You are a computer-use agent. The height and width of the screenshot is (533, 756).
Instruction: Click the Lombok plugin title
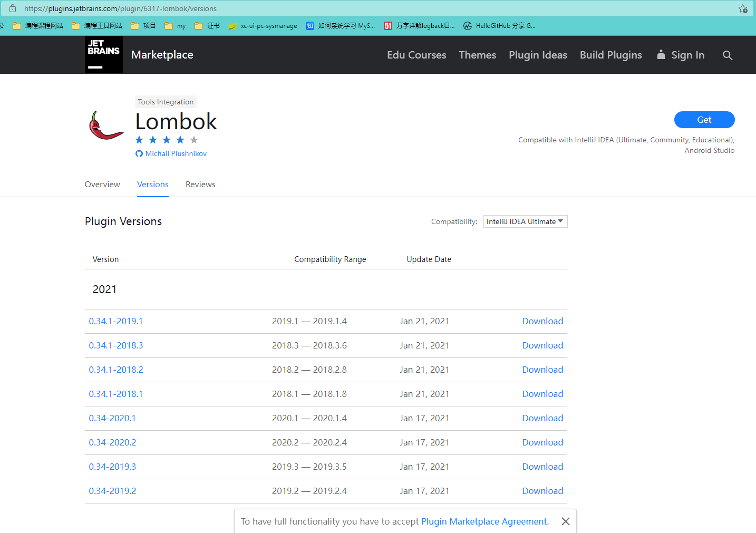point(176,122)
